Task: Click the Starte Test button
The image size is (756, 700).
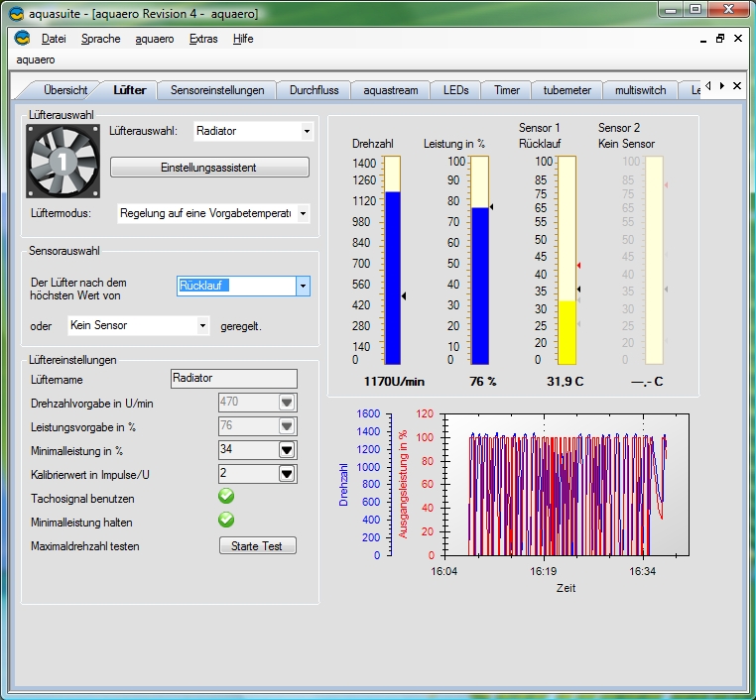Action: 257,546
